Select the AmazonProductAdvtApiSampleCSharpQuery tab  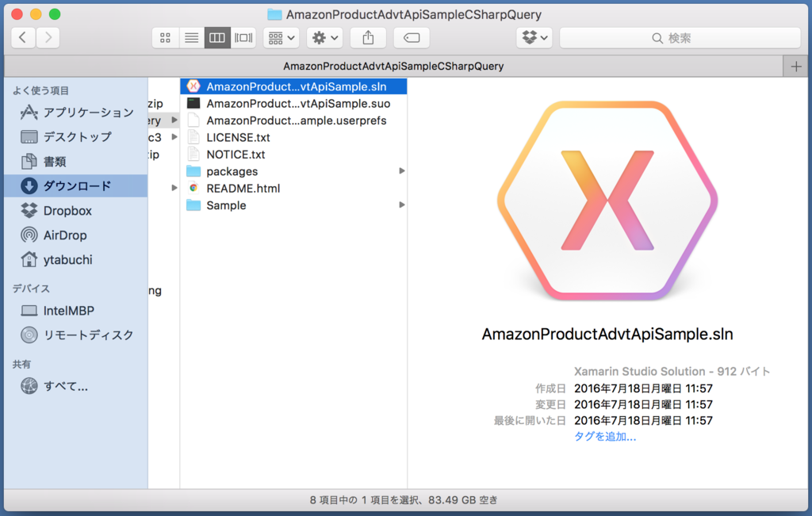click(x=393, y=67)
